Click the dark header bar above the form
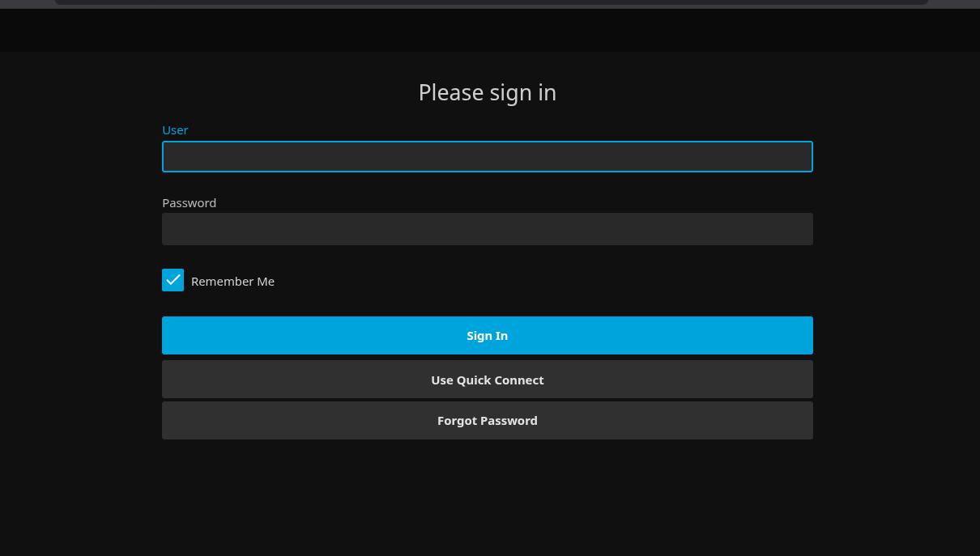 click(490, 31)
